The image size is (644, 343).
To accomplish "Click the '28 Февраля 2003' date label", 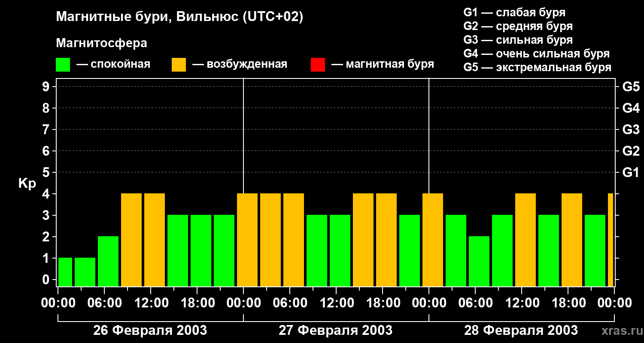I will point(521,331).
